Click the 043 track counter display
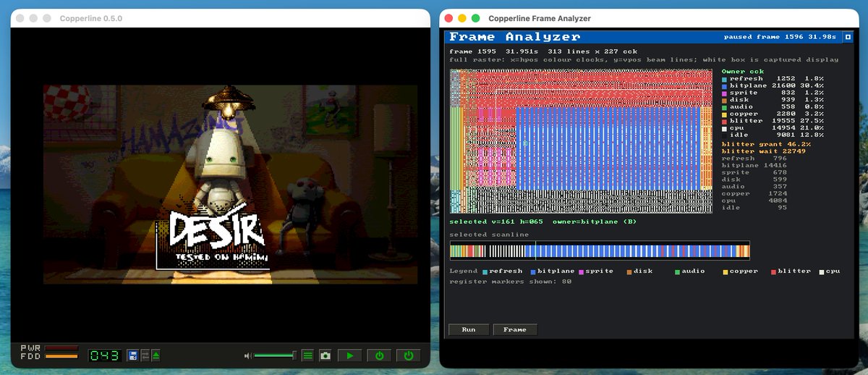Image resolution: width=868 pixels, height=375 pixels. [x=103, y=355]
